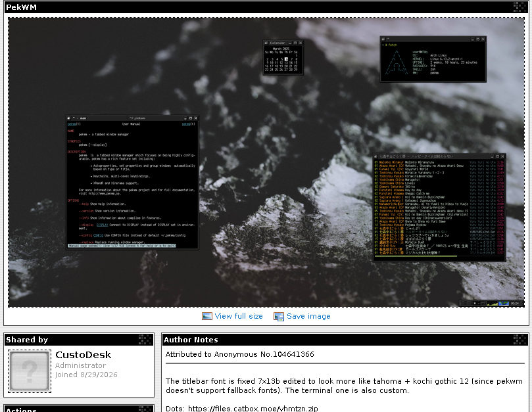
Task: Click the paragraph about the titlebar font
Action: point(344,386)
